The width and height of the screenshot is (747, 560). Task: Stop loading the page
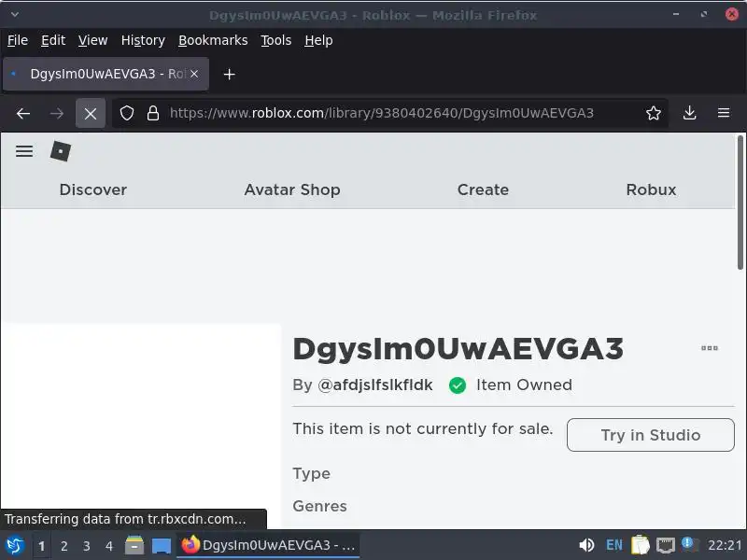tap(91, 113)
